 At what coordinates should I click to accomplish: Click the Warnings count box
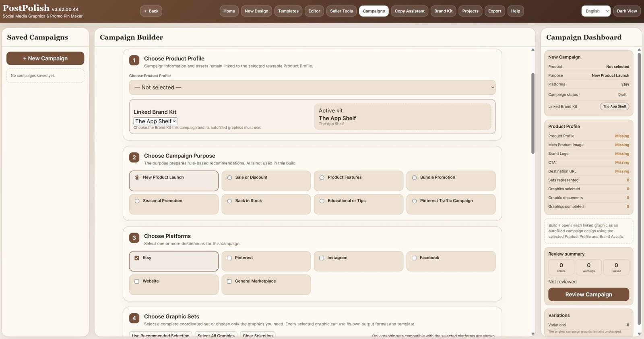point(588,267)
